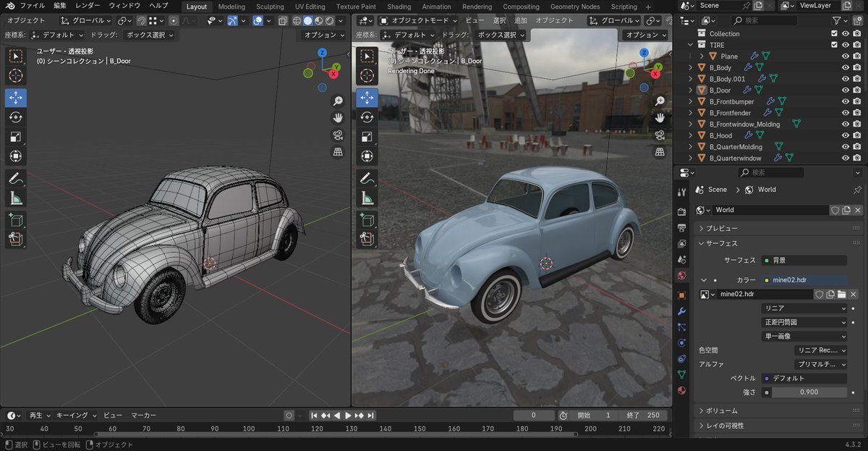Viewport: 868px width, 451px height.
Task: Toggle camera view in the left viewport
Action: (x=338, y=135)
